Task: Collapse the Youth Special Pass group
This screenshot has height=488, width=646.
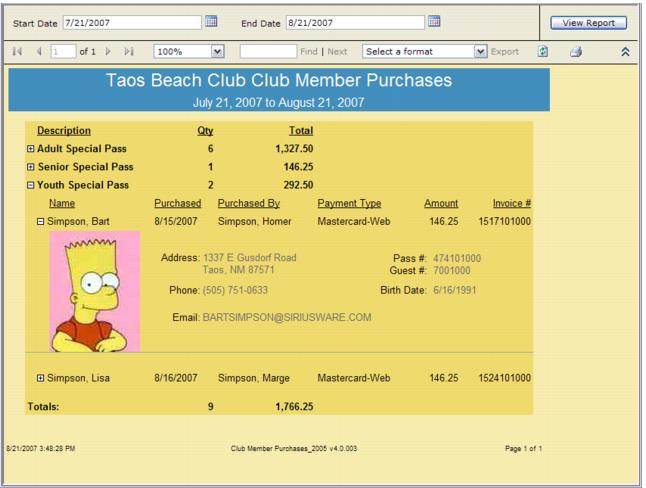Action: click(30, 184)
